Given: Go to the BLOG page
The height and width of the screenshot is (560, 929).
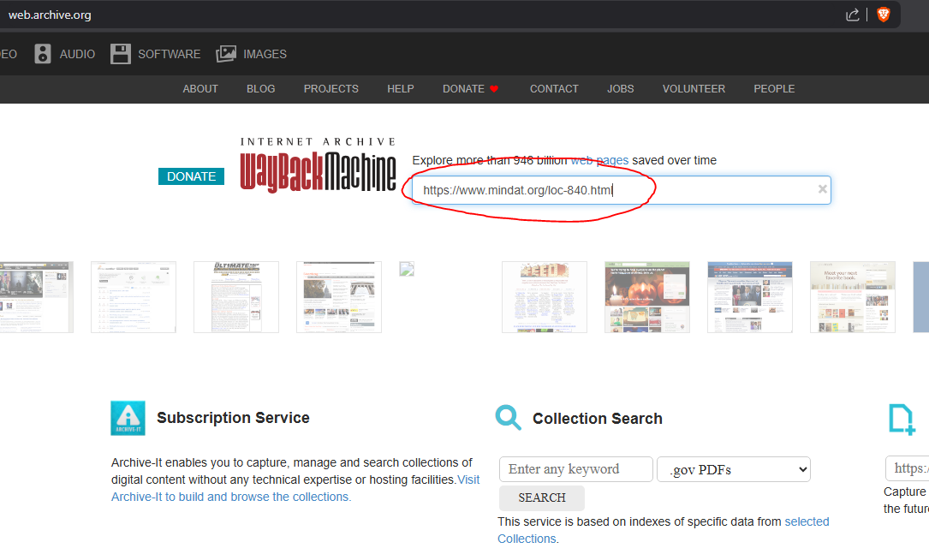Looking at the screenshot, I should (x=260, y=89).
